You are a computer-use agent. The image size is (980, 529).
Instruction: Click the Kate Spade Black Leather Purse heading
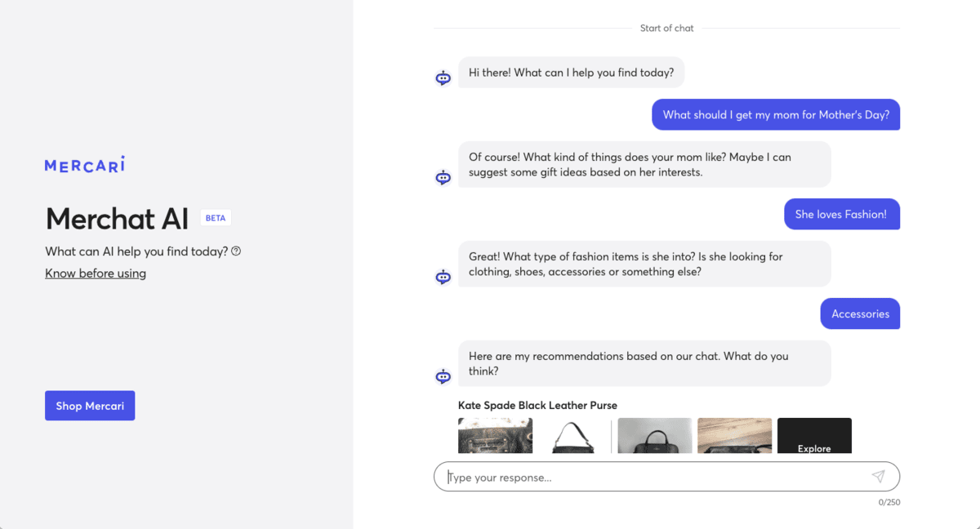(x=537, y=405)
